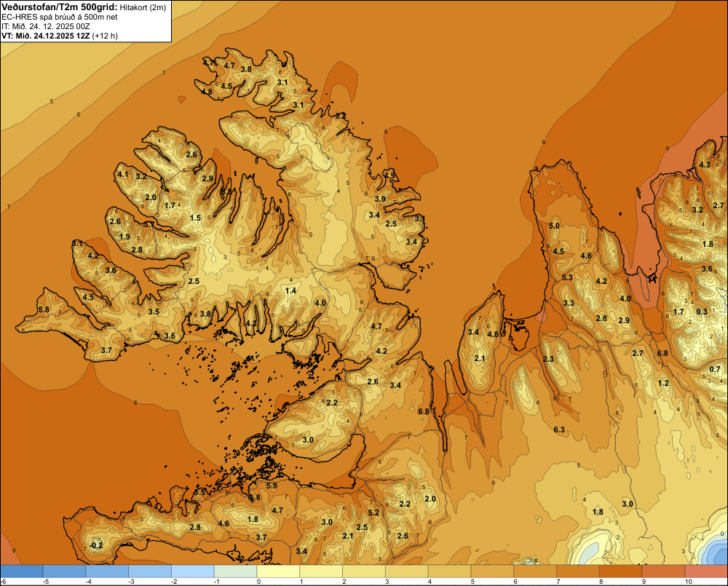Click the legend label '10'
Viewport: 728px width, 586px height.
[x=688, y=582]
